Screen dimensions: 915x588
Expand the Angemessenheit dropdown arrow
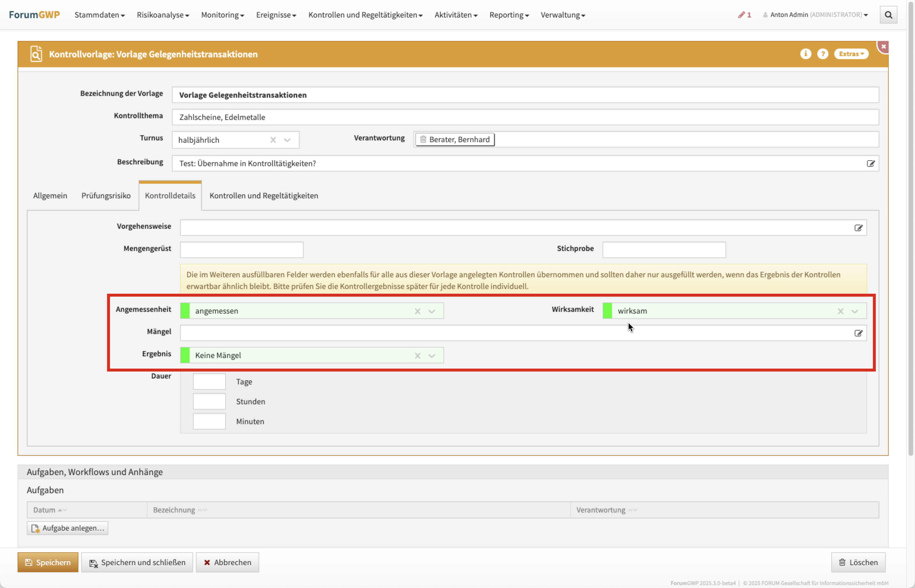[432, 311]
